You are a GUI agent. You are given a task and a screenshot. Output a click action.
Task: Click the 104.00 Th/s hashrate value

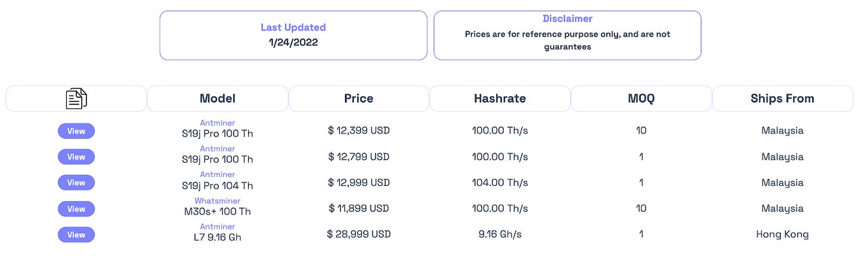coord(500,182)
